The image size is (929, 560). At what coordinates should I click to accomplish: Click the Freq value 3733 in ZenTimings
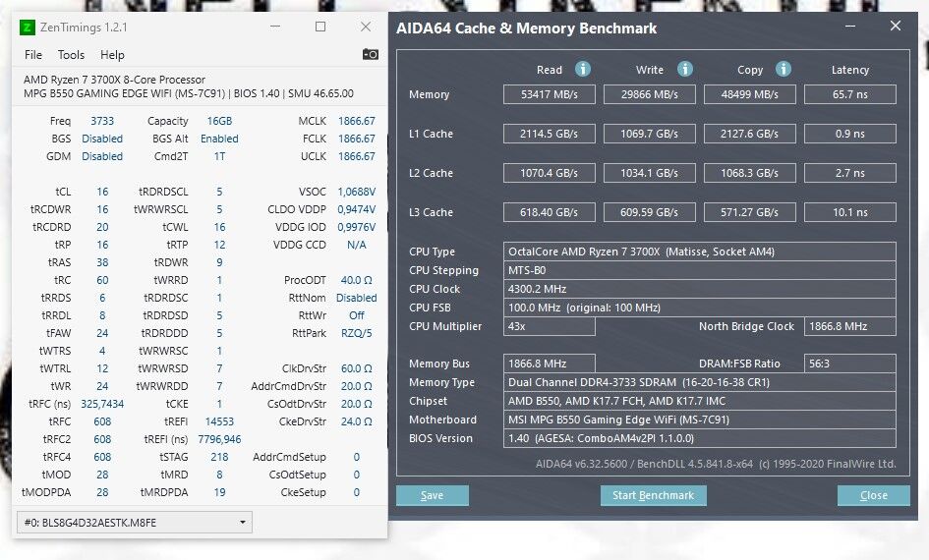tap(102, 121)
